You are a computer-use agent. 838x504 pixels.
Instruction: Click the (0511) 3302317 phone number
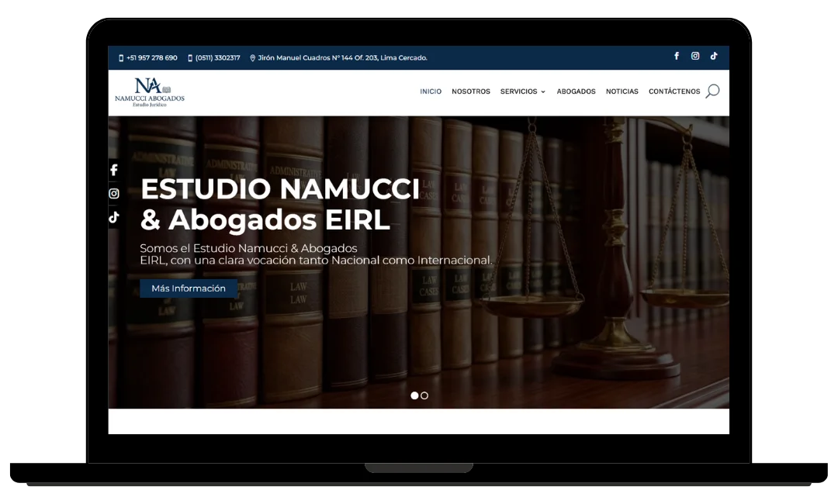coord(217,58)
